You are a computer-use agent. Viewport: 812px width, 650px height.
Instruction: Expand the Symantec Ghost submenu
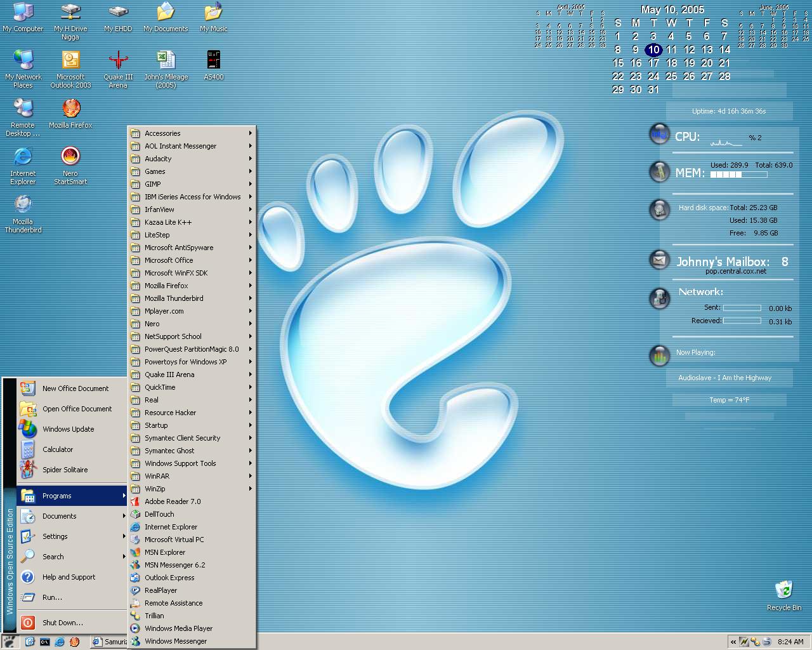click(192, 451)
